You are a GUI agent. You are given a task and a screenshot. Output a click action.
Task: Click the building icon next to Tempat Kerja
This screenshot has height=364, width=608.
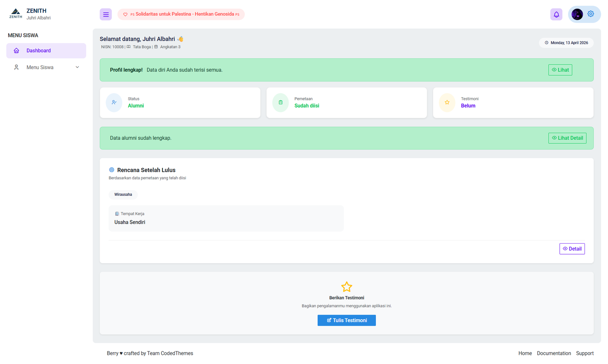117,214
